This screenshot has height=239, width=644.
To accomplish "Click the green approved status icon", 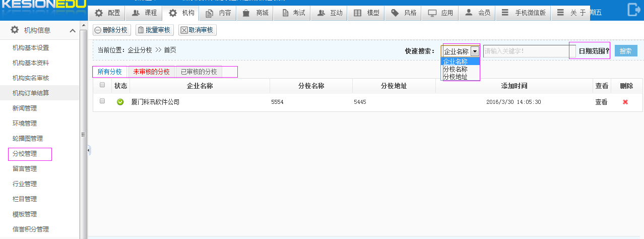I will (x=120, y=102).
